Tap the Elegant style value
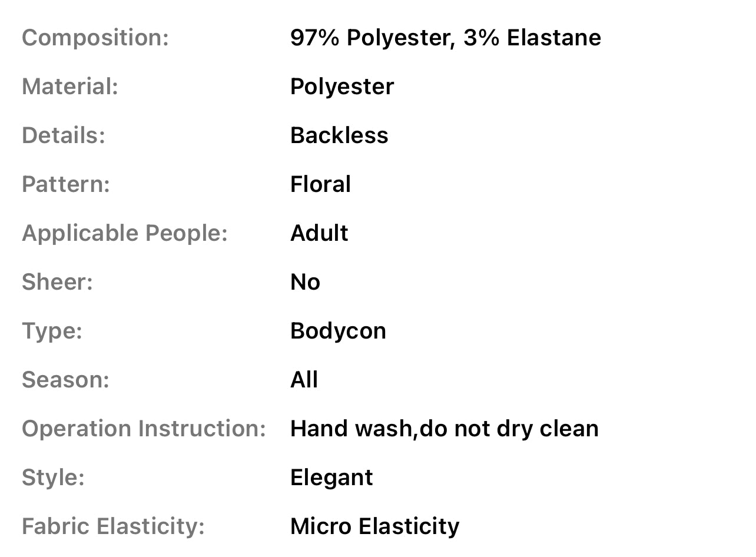The width and height of the screenshot is (756, 557). click(331, 478)
